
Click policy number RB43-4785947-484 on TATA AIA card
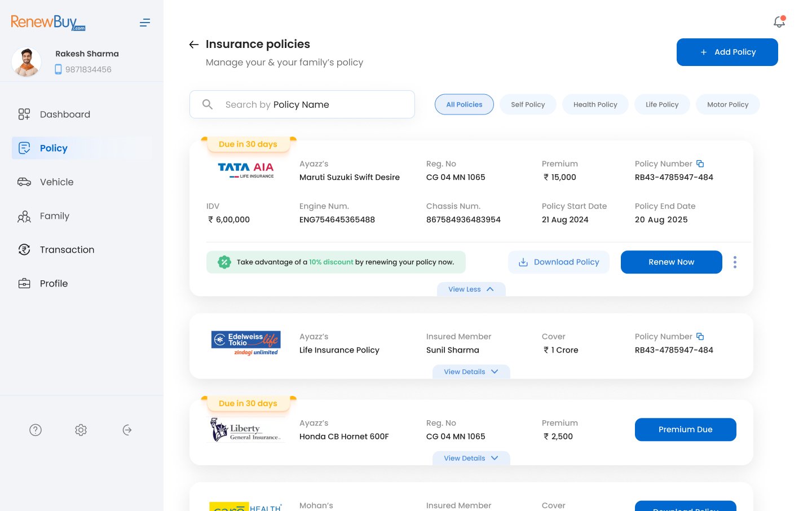[x=674, y=177]
